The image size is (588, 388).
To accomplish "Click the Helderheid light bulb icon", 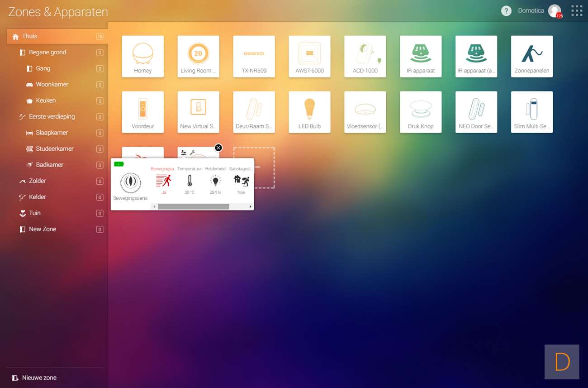I will click(215, 181).
